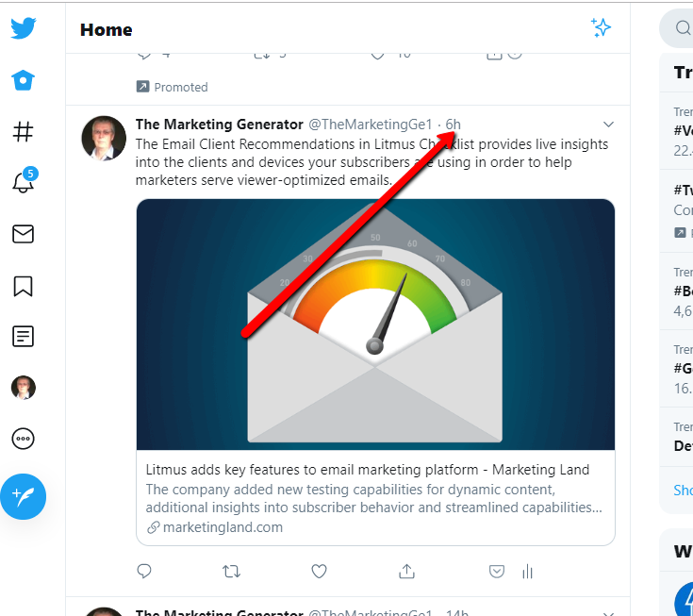This screenshot has width=693, height=616.
Task: Click the gauge envelope preview image
Action: (375, 325)
